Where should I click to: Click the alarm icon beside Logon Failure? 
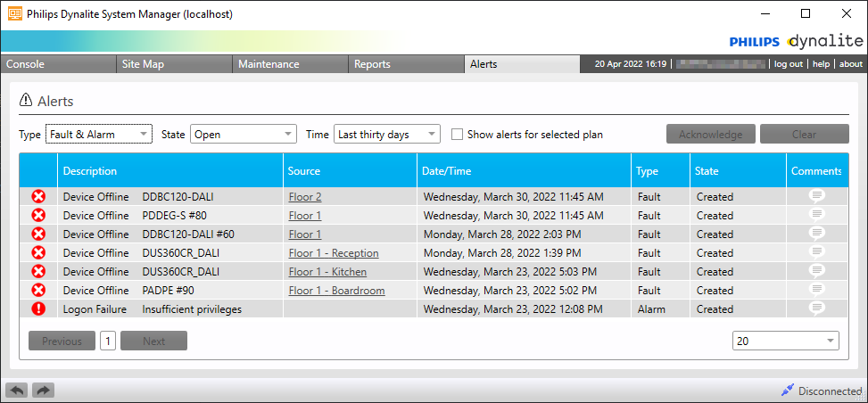tap(38, 308)
